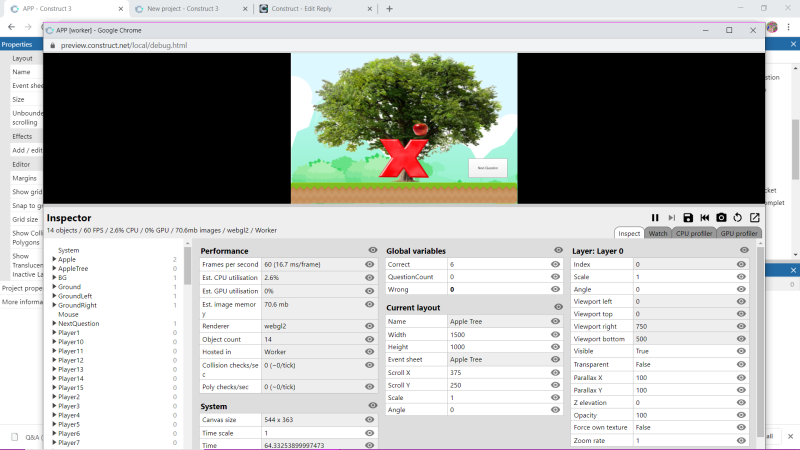Screen dimensions: 800x450
Task: Close the 'APP - Construct 3' browser tab
Action: (x=120, y=9)
